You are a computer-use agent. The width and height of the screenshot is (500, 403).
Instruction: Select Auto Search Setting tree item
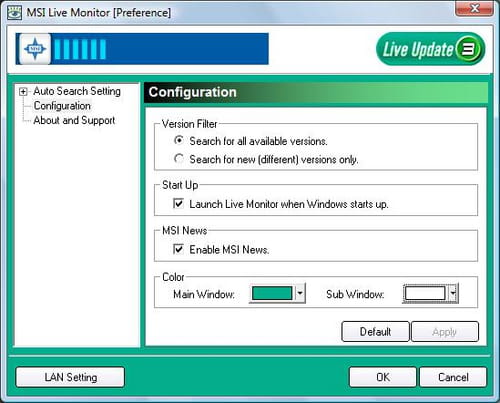point(77,91)
